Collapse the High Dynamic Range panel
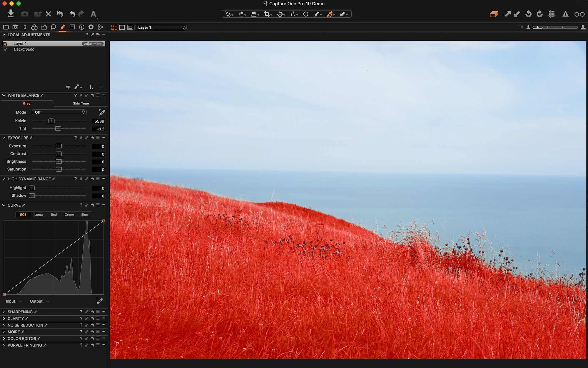This screenshot has width=588, height=368. pyautogui.click(x=4, y=179)
